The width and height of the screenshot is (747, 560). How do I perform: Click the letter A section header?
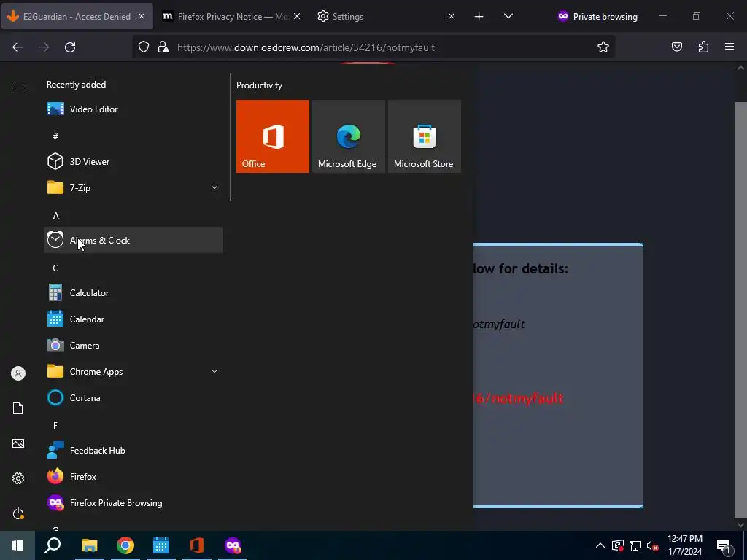(x=55, y=216)
